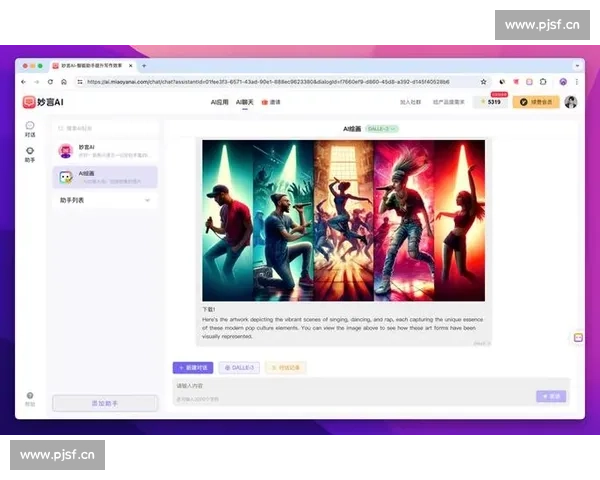Viewport: 600px width, 480px height.
Task: Open the help icon at sidebar bottom
Action: click(x=30, y=398)
